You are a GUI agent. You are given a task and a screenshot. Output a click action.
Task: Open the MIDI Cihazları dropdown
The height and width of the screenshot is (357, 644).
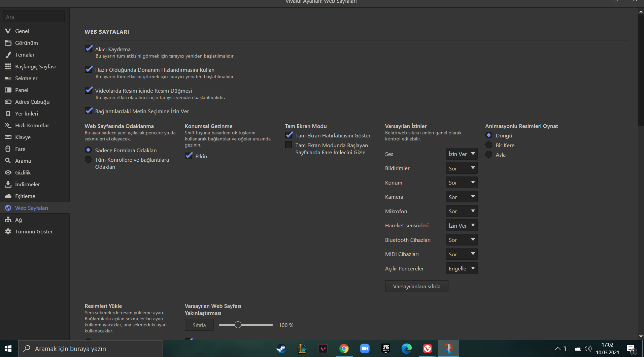(462, 254)
